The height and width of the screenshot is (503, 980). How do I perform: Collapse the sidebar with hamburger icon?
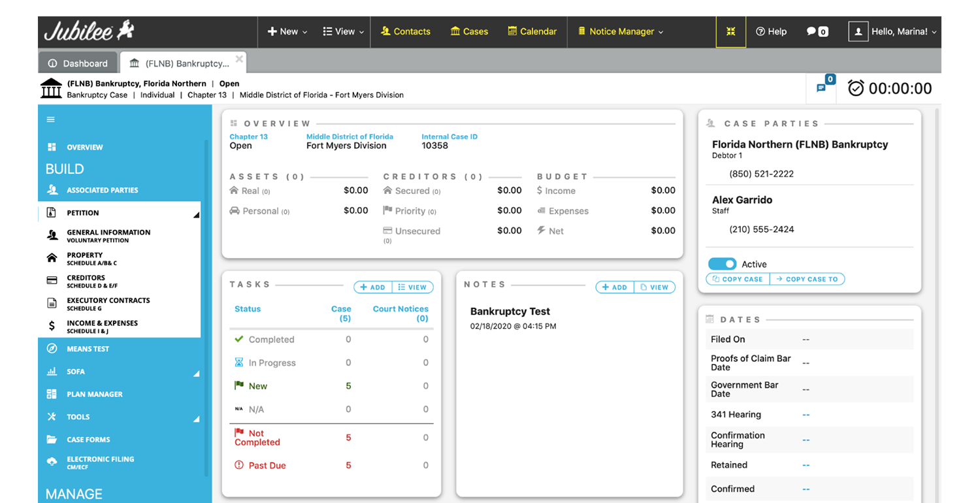pos(51,120)
